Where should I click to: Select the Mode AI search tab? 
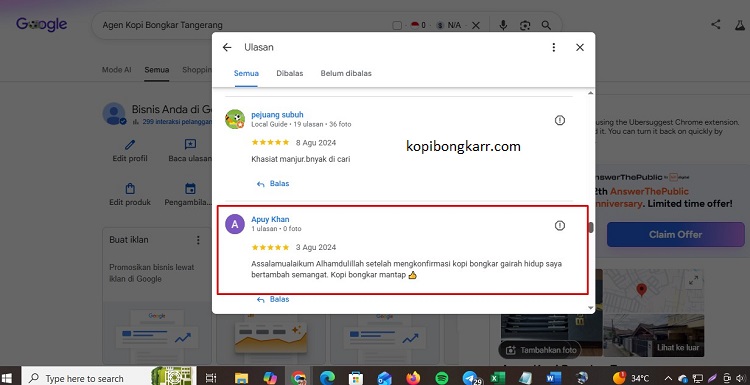[x=116, y=70]
